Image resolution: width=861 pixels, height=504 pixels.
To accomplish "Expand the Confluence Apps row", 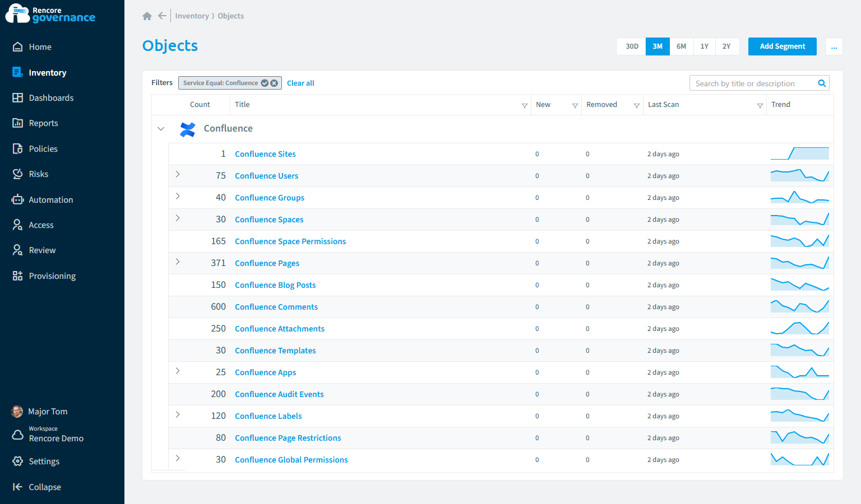I will point(178,371).
